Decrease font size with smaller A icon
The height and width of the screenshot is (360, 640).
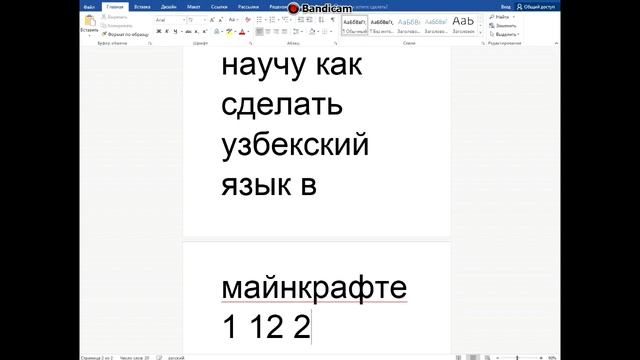[221, 20]
